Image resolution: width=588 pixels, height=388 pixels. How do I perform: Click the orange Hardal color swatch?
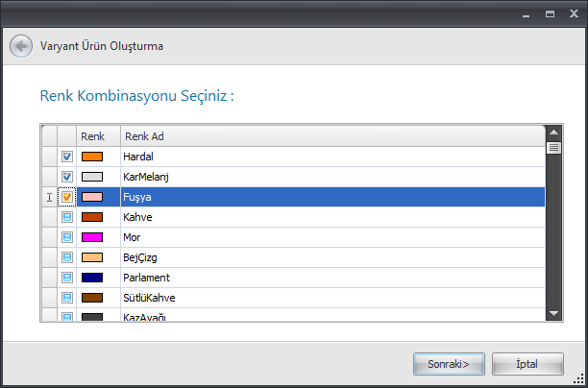pos(92,157)
